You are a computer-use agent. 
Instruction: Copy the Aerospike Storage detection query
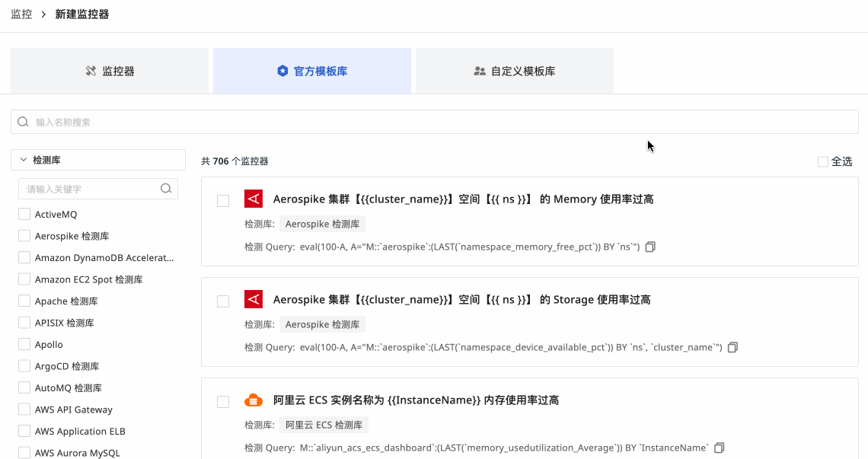coord(732,348)
